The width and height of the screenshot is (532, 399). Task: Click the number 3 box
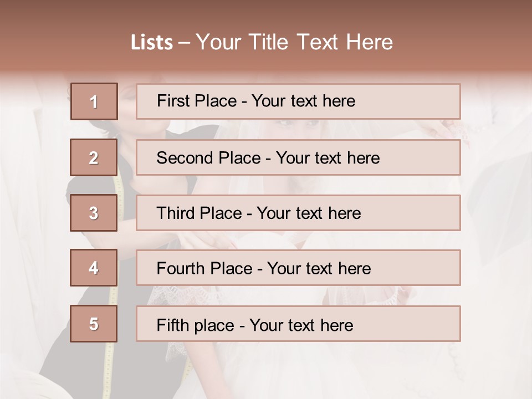[94, 213]
